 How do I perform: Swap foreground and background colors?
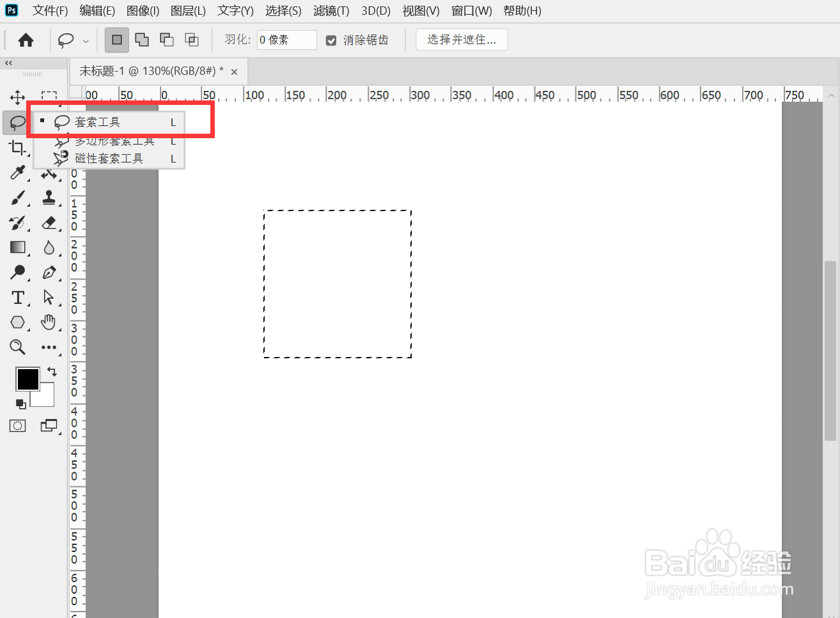(52, 372)
